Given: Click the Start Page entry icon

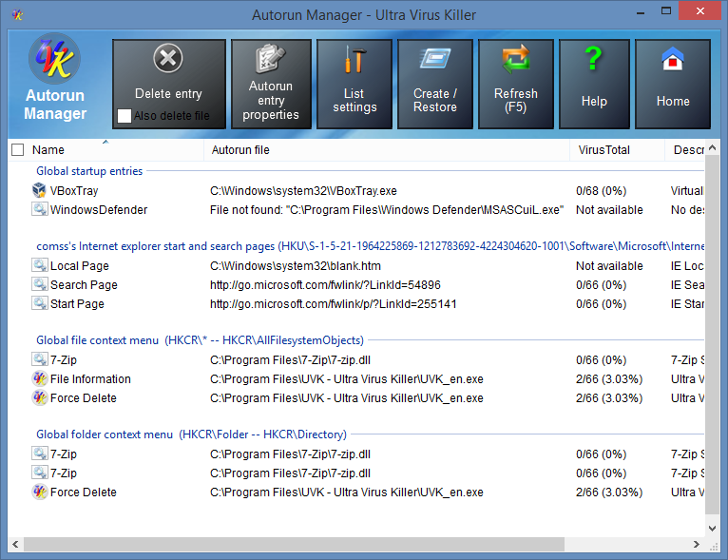Looking at the screenshot, I should (40, 303).
